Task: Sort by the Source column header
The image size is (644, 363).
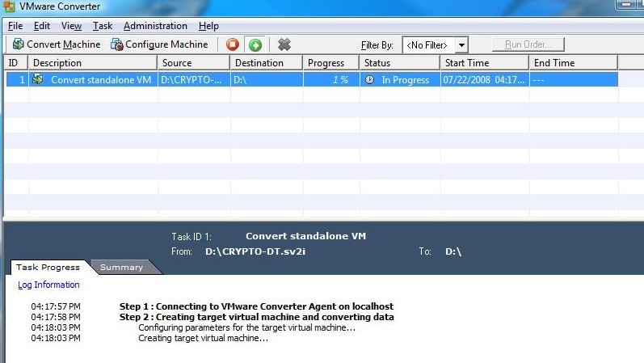Action: [x=193, y=63]
